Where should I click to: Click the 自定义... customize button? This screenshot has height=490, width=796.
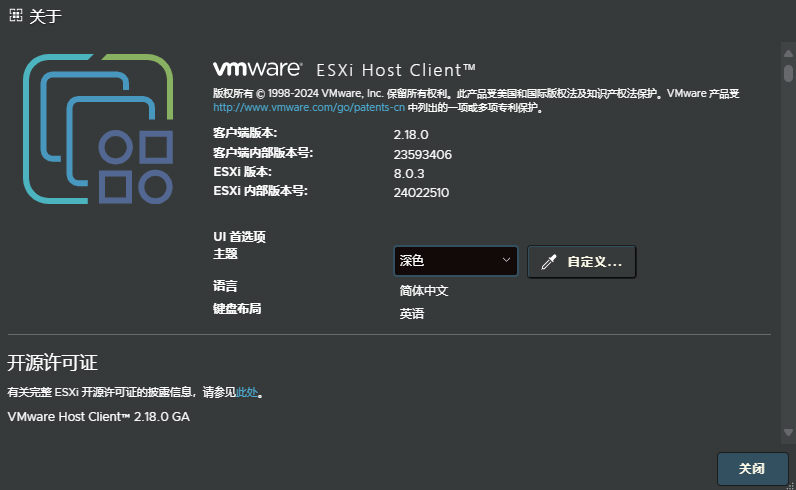(x=582, y=262)
